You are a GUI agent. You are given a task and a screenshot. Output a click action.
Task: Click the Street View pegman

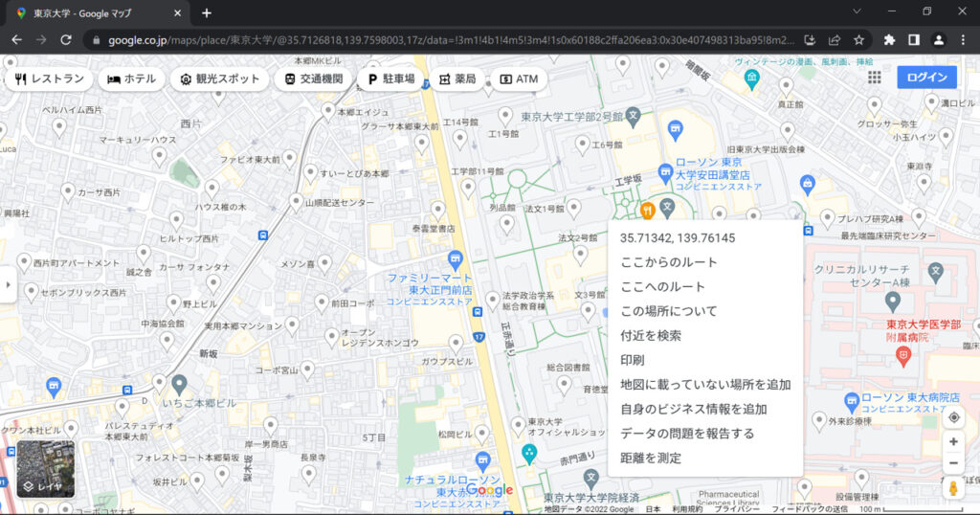(x=954, y=488)
